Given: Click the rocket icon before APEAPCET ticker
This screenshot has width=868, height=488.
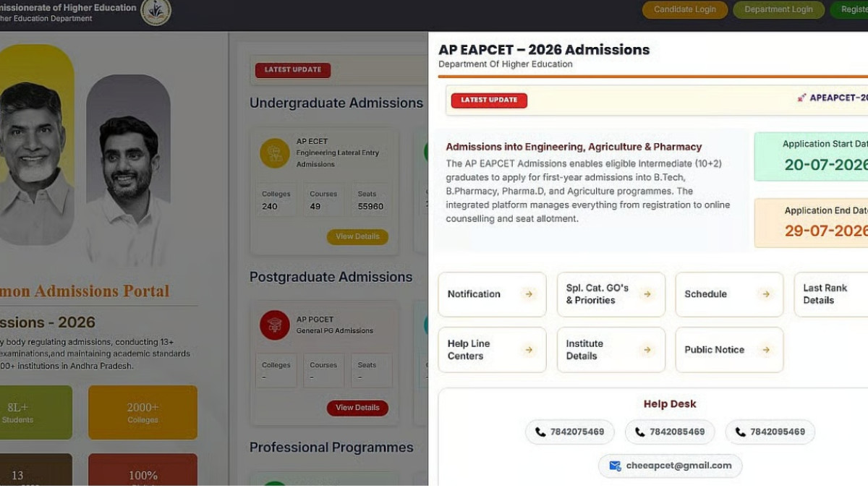Looking at the screenshot, I should (x=801, y=98).
